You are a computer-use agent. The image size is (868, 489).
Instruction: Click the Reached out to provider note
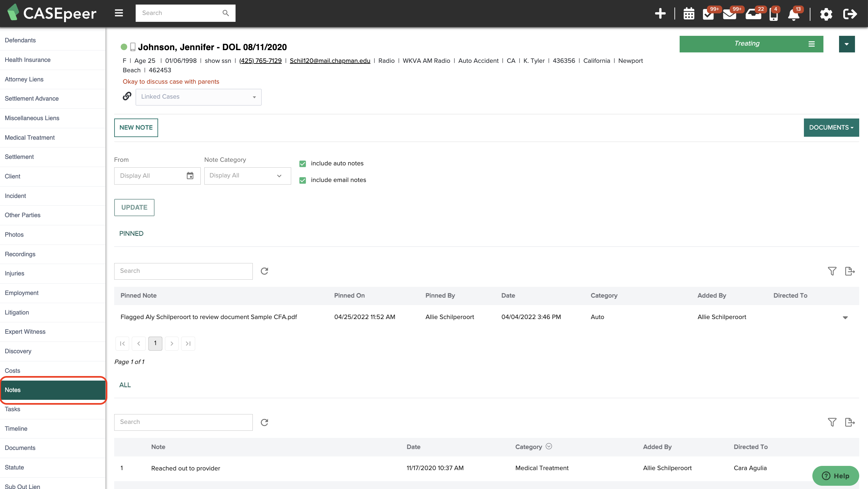click(x=186, y=468)
